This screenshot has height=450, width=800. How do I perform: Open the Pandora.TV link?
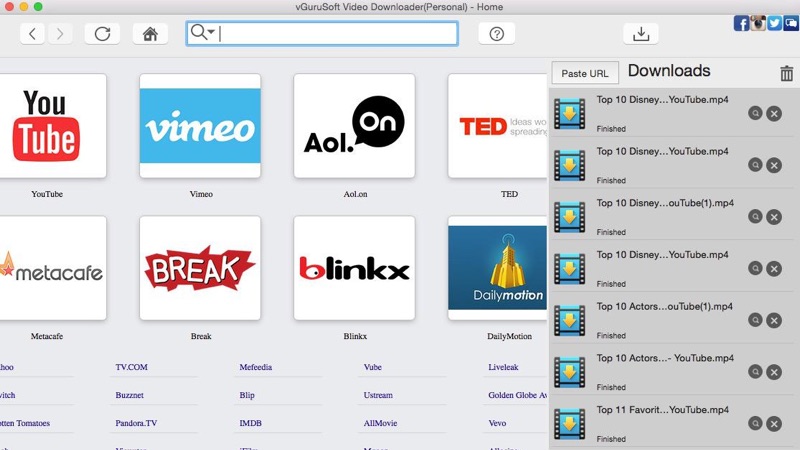pyautogui.click(x=136, y=423)
